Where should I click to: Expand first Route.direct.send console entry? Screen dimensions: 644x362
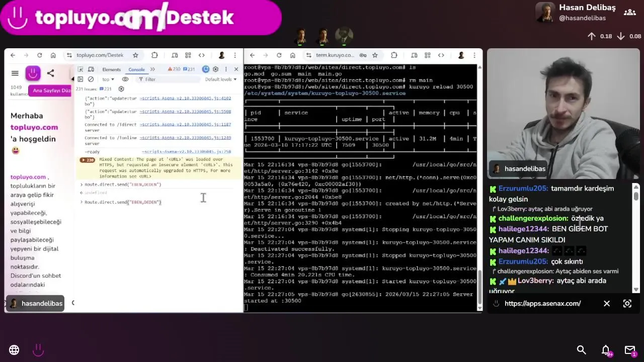click(82, 185)
